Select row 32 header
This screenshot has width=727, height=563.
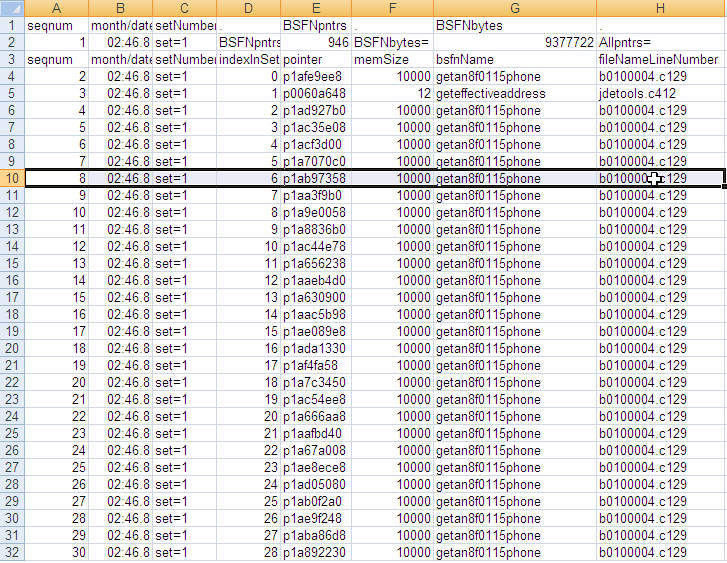point(12,553)
